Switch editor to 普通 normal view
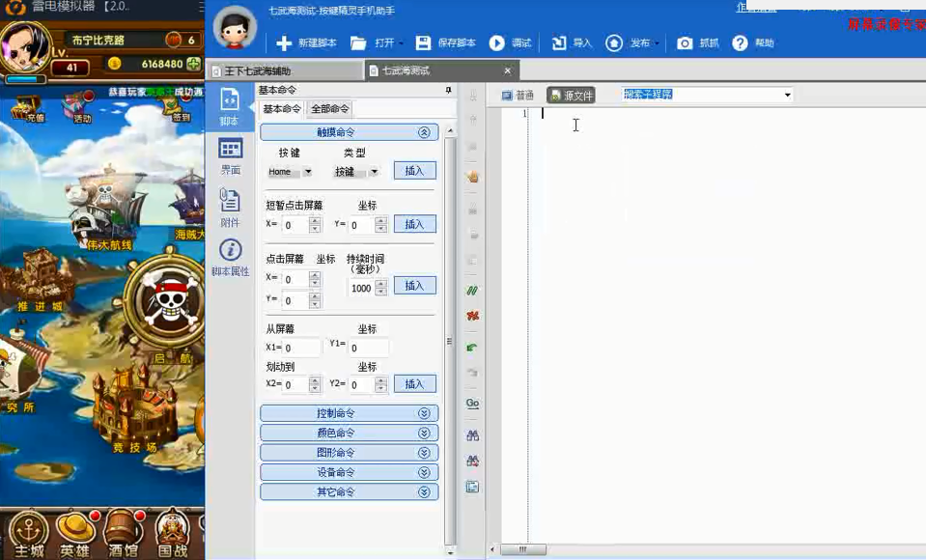This screenshot has height=560, width=926. pyautogui.click(x=517, y=95)
